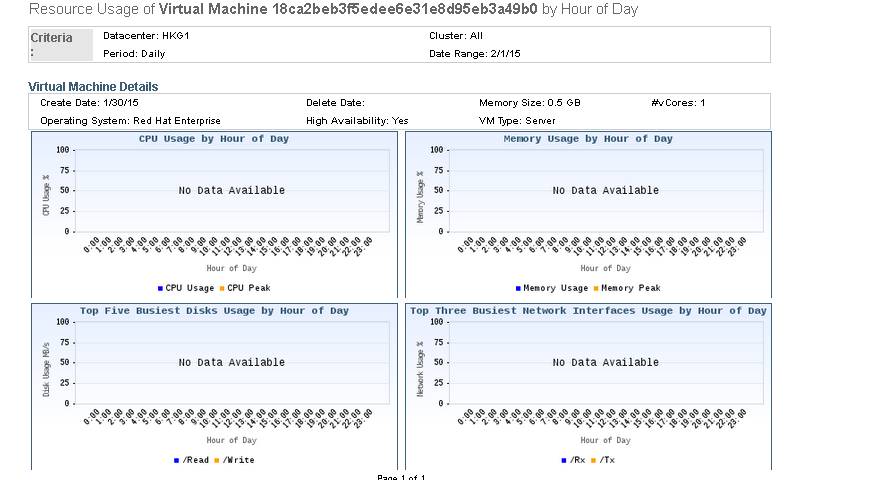Click the Virtual Machine Details heading
874x480 pixels.
[x=93, y=87]
